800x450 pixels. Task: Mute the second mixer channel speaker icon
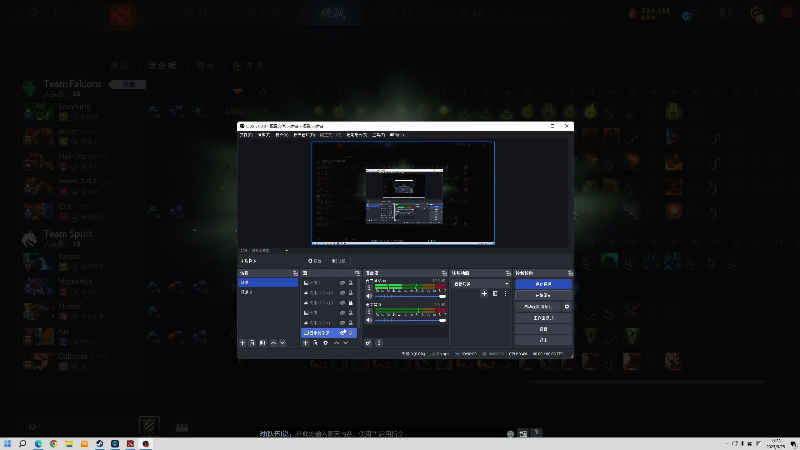(369, 320)
